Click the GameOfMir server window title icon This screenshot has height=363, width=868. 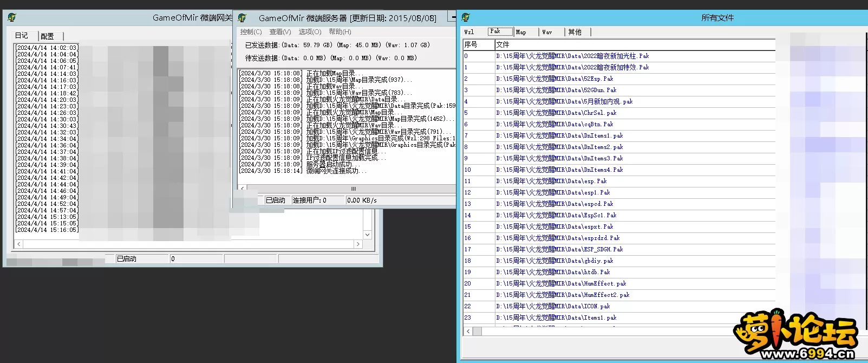242,18
